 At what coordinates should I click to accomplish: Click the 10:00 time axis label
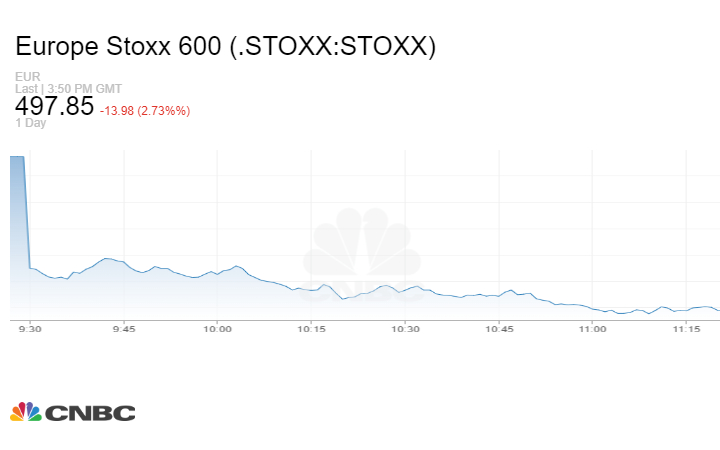point(217,328)
